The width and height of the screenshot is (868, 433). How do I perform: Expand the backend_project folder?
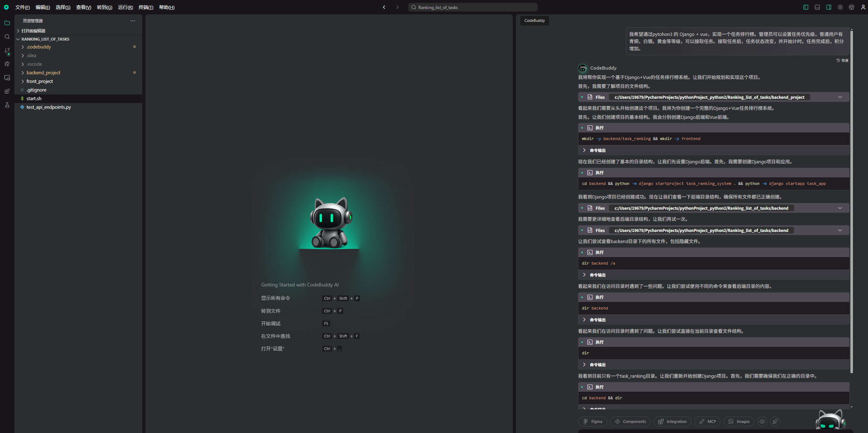click(x=43, y=73)
